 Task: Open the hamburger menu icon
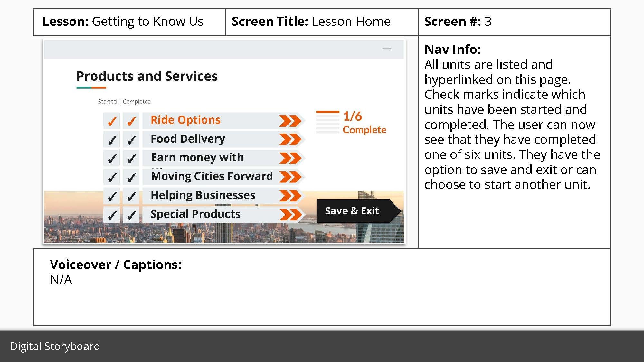387,49
